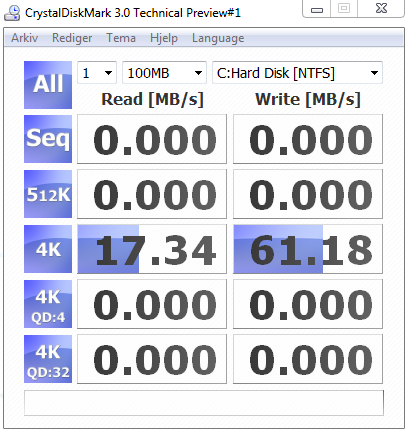Click the empty comment field at bottom

tap(204, 403)
